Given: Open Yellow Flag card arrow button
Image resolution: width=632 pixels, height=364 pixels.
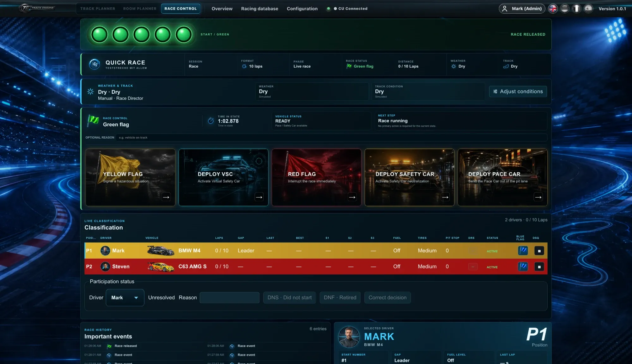Looking at the screenshot, I should click(166, 197).
